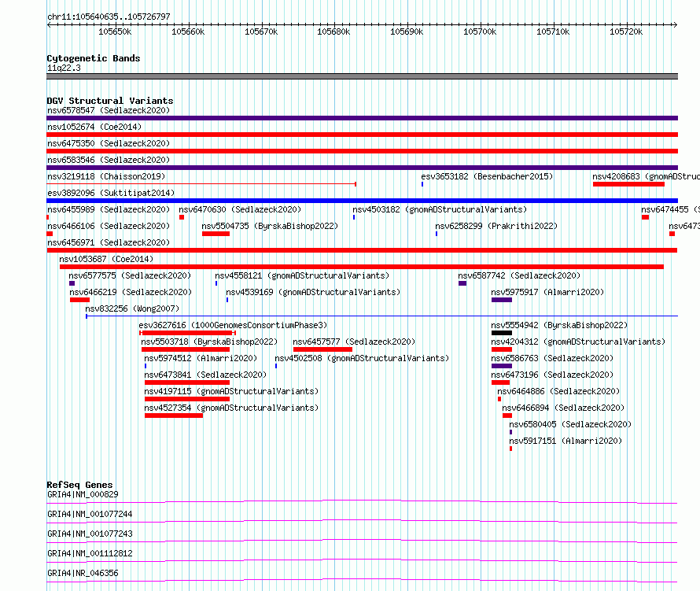Screen dimensions: 700x591
Task: Open nsv3219118 (Chaisson2019) variant
Action: coord(106,176)
